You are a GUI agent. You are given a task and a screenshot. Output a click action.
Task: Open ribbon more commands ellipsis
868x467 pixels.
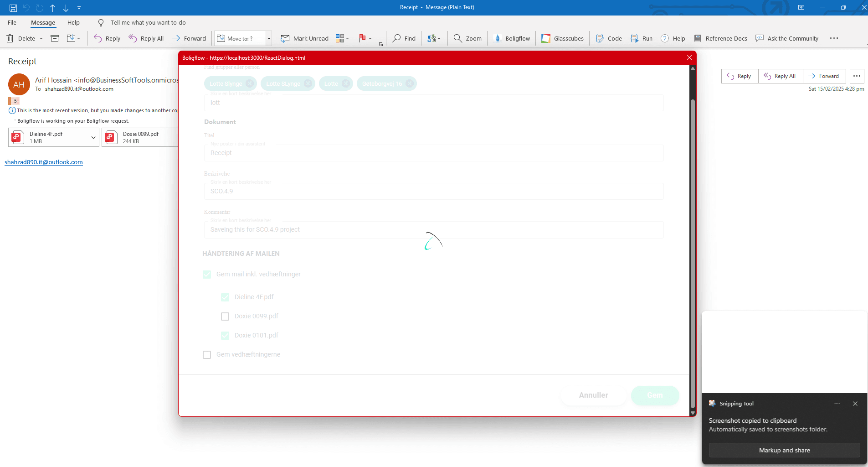coord(834,38)
